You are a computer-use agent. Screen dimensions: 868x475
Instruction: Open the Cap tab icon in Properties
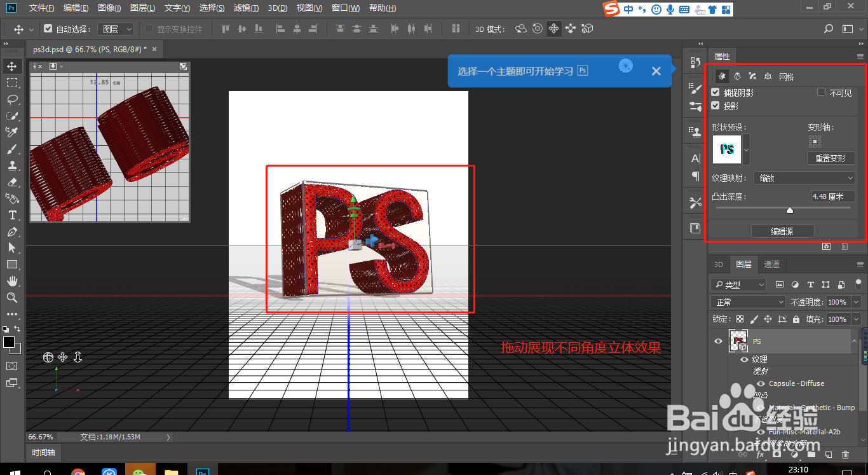point(752,76)
